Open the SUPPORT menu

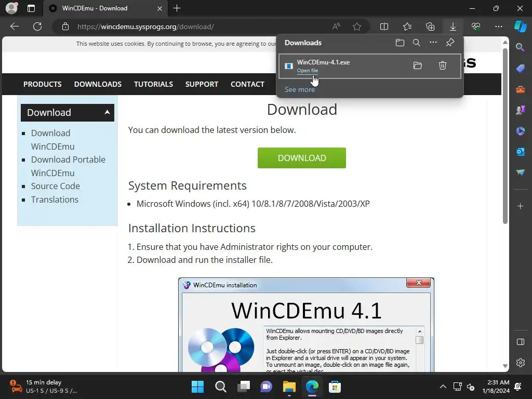202,84
